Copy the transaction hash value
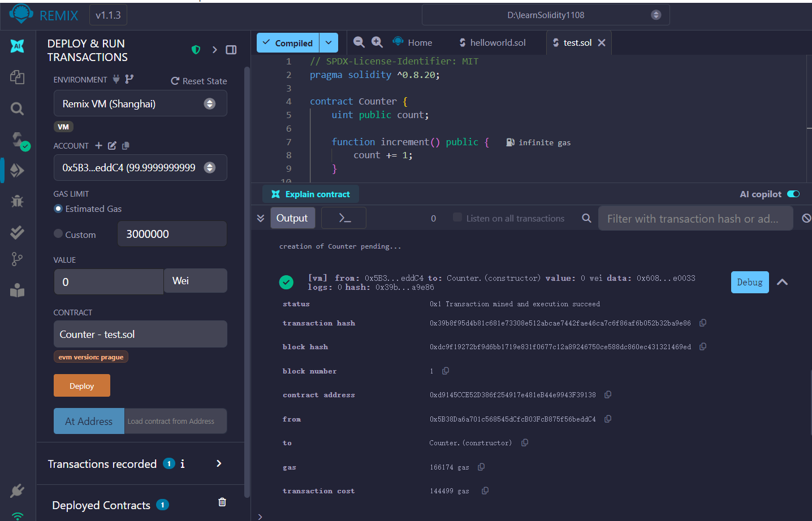The height and width of the screenshot is (521, 812). click(703, 323)
